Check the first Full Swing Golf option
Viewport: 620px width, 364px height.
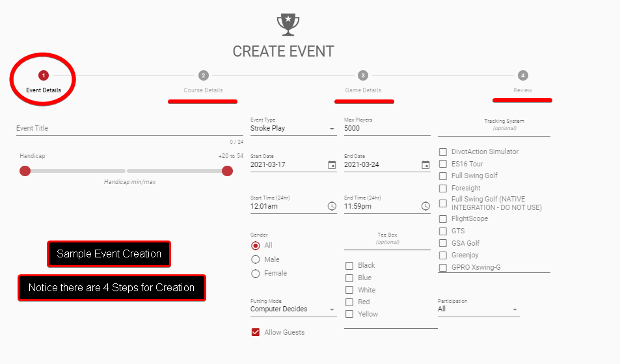[x=443, y=176]
